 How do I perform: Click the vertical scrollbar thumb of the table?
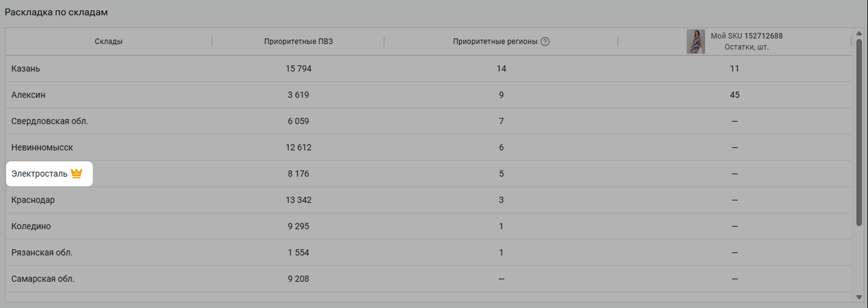[859, 132]
